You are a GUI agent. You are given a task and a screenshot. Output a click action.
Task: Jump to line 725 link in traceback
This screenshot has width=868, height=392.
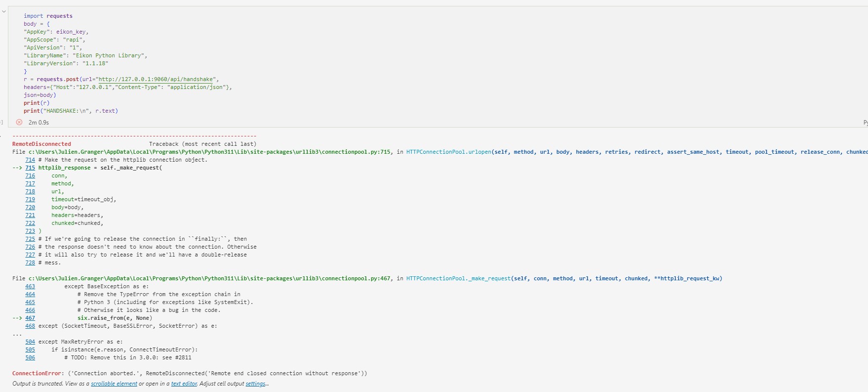30,239
